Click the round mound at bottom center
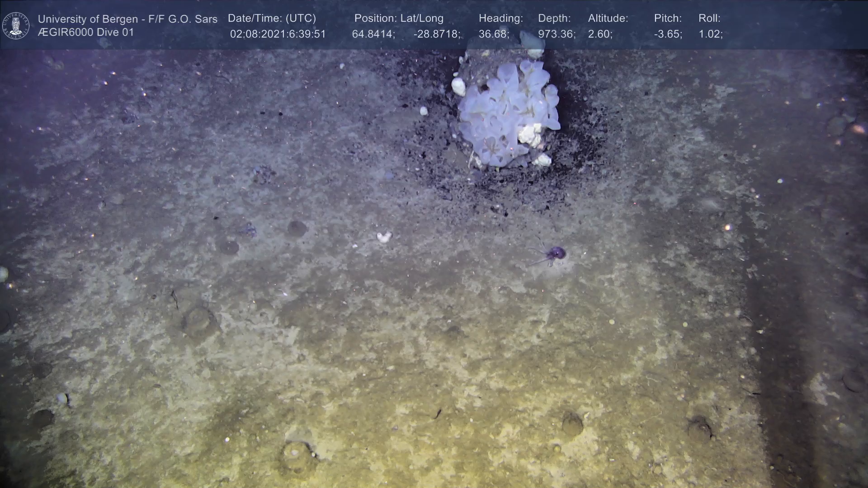868x488 pixels. pos(296,454)
